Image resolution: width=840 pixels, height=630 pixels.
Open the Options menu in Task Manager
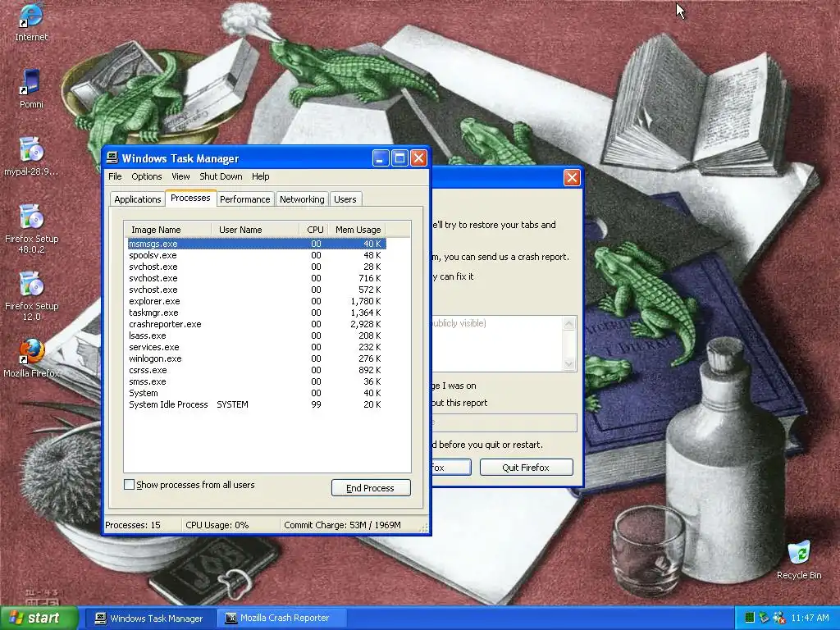click(146, 176)
